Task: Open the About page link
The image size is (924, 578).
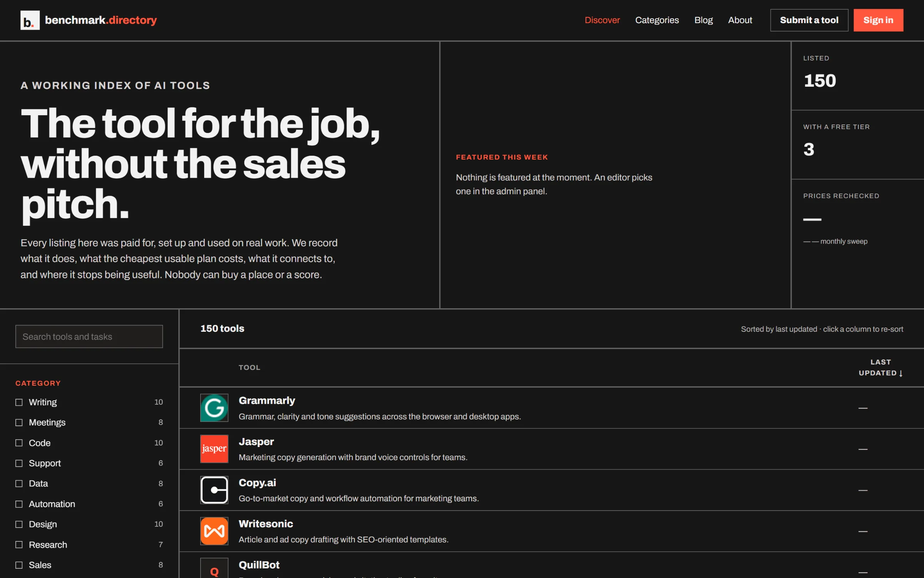Action: 740,20
